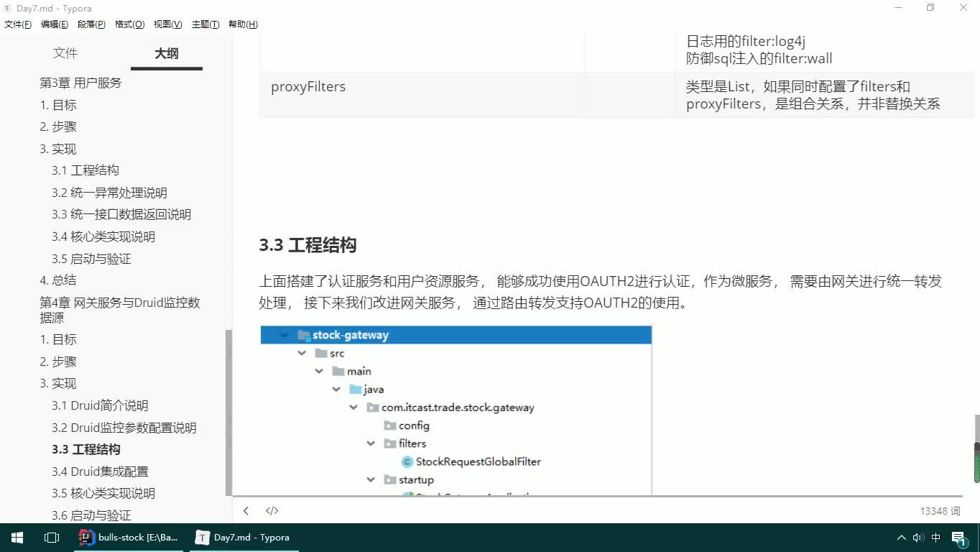Go to outline item 3.1 工程结构 under chapter 3
The height and width of the screenshot is (552, 980).
(x=85, y=171)
